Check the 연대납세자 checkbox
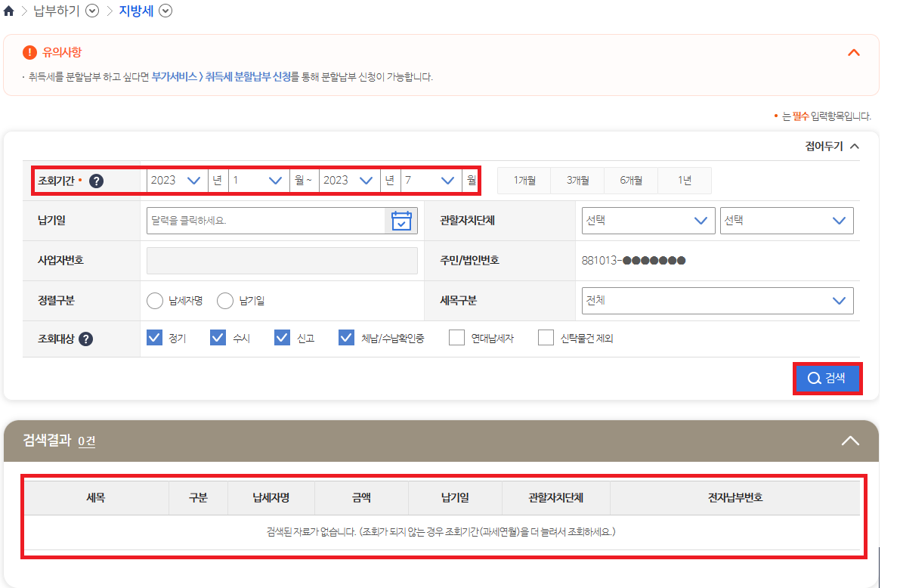The height and width of the screenshot is (588, 900). point(457,338)
